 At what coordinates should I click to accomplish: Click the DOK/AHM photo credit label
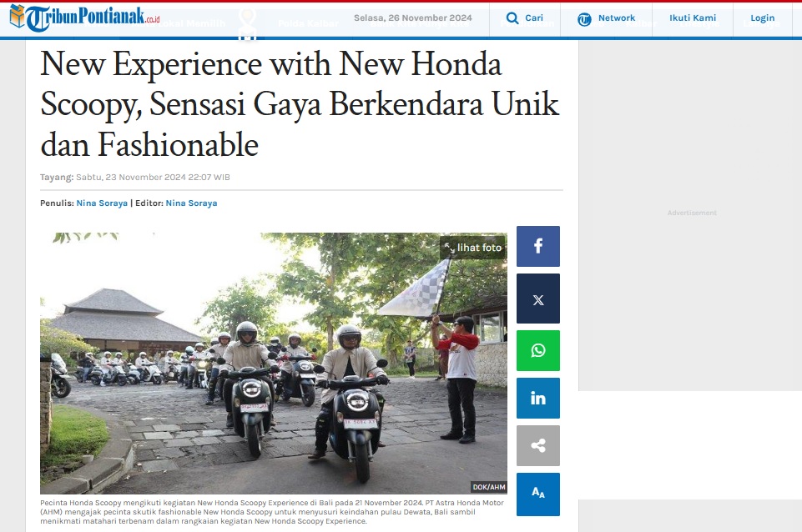489,487
